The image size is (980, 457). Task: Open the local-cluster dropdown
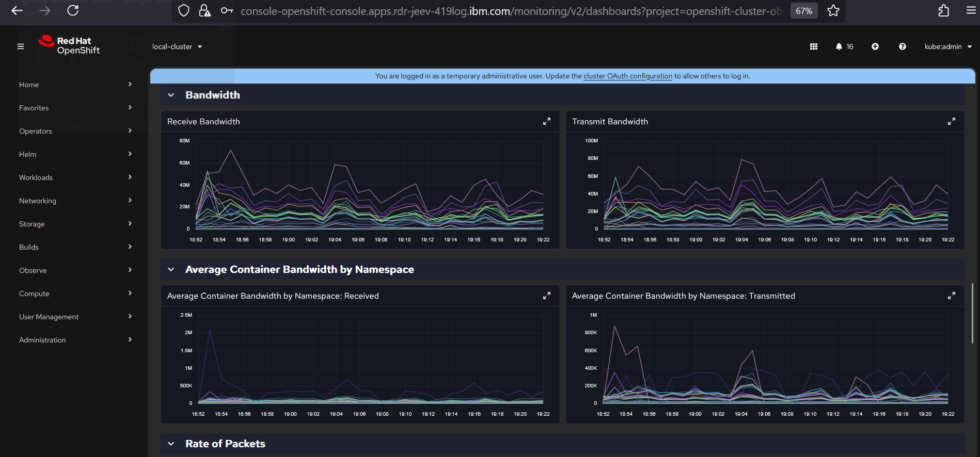177,46
